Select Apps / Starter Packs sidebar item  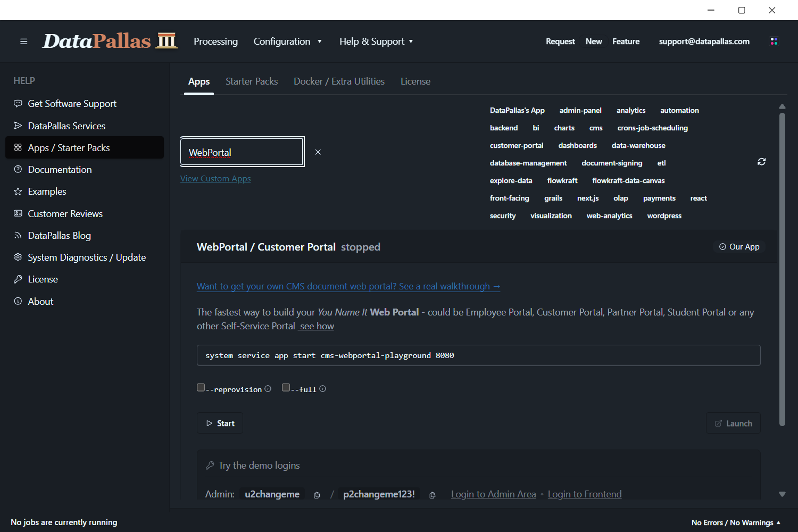tap(85, 148)
